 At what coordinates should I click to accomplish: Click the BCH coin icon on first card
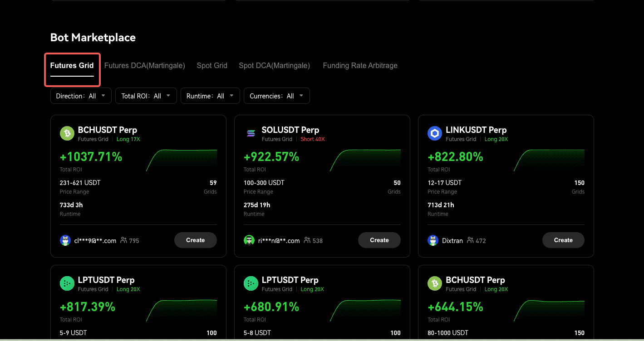(67, 133)
